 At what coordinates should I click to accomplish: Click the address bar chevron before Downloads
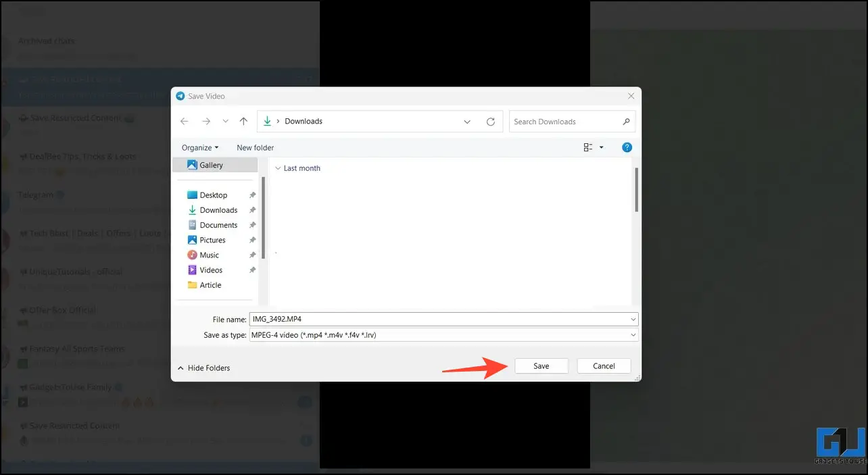[x=278, y=122]
